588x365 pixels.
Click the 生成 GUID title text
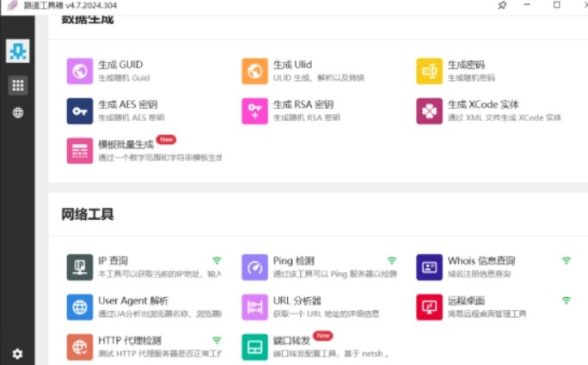click(x=120, y=64)
